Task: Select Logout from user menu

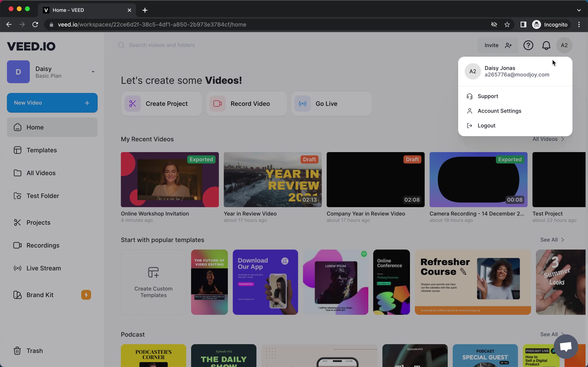Action: [486, 125]
